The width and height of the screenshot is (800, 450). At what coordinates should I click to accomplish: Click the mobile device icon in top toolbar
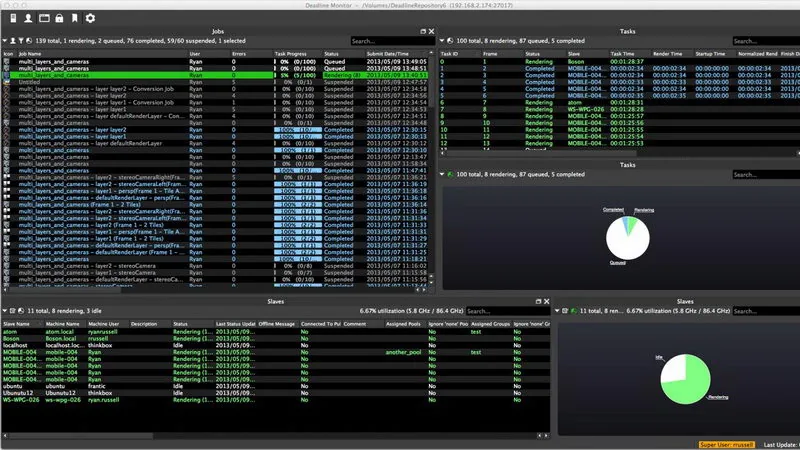[x=13, y=18]
